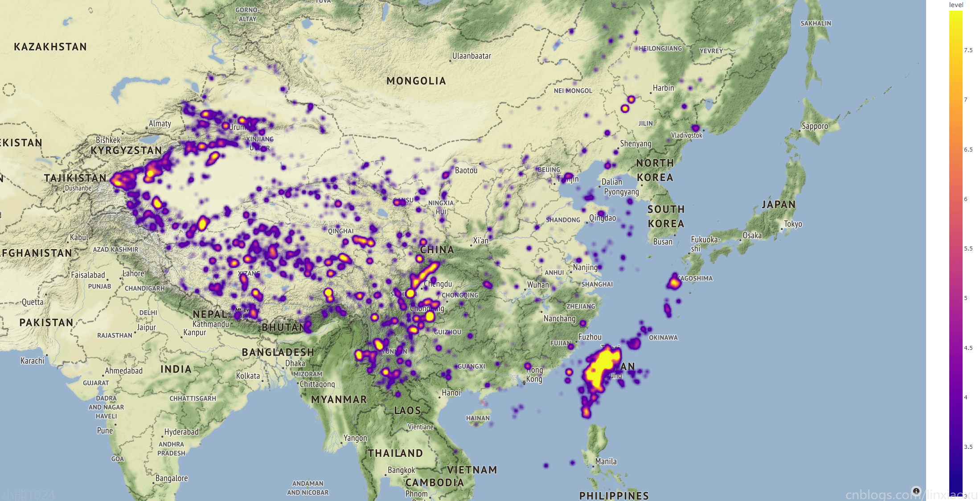Click the Xi'an city label
Screen dimensions: 980x501
[x=480, y=241]
